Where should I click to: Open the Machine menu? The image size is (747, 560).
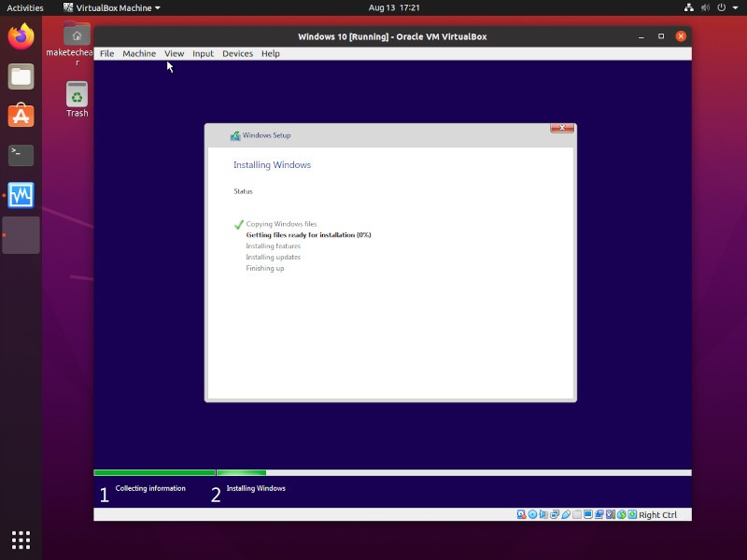[x=139, y=53]
